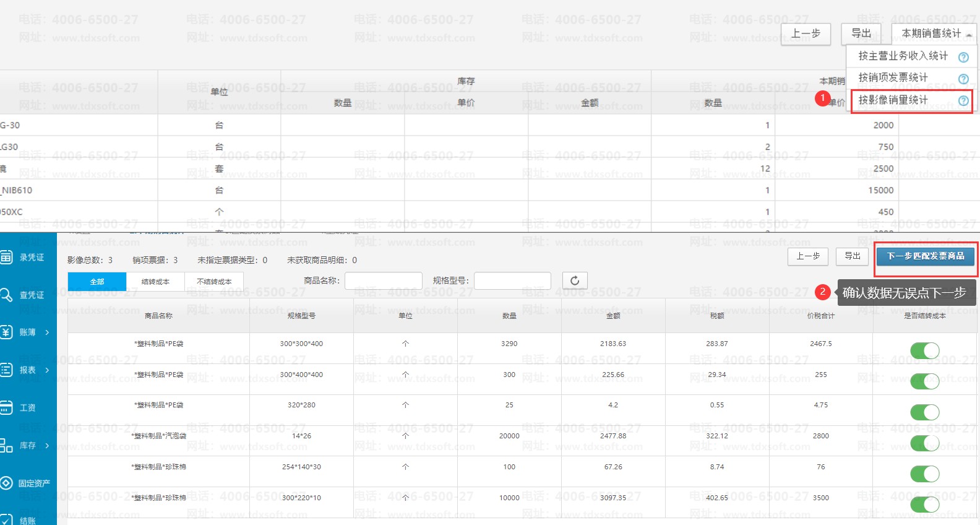Expand the 库存 sidebar submenu
Screen dimensions: 980x525
click(x=47, y=445)
